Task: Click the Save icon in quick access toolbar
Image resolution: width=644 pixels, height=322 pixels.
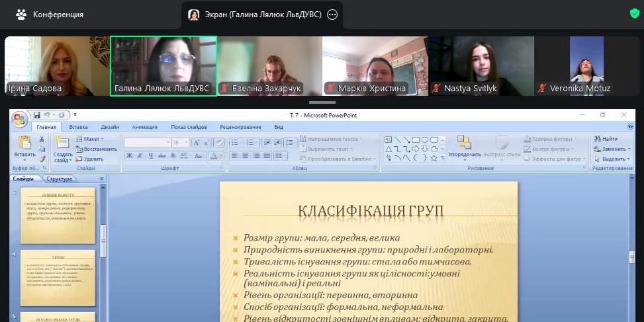Action: 37,115
